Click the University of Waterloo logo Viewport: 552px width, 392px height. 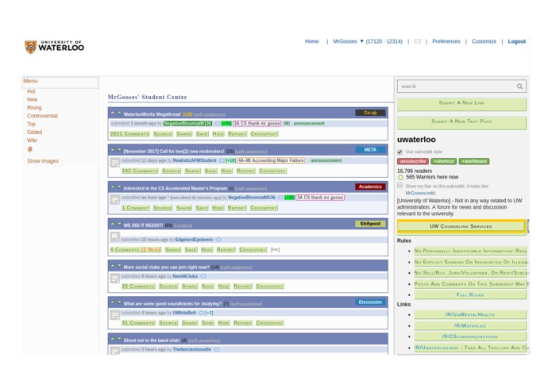pos(55,47)
